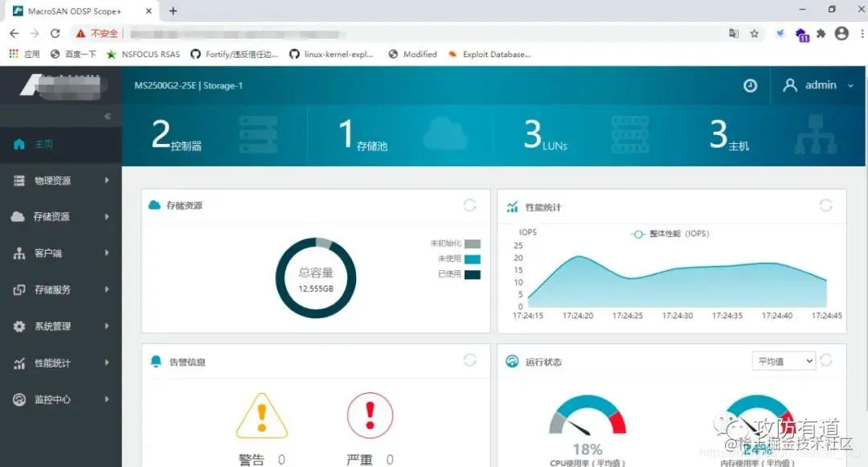Viewport: 868px width, 467px height.
Task: Click the translate page icon
Action: click(734, 34)
